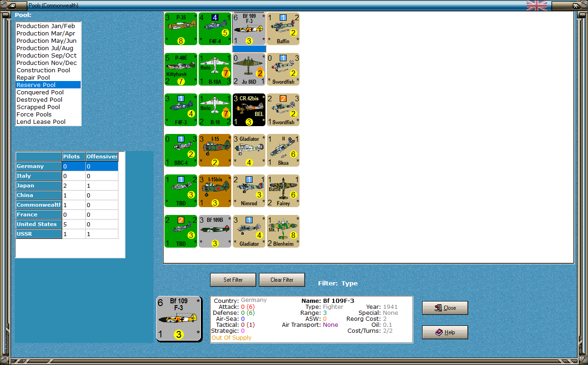Viewport: 588px width, 365px height.
Task: Click United States pilots value 5
Action: click(x=74, y=224)
